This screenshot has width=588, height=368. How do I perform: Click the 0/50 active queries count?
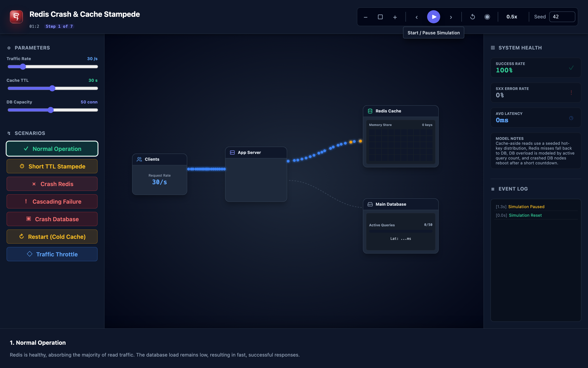pos(428,225)
